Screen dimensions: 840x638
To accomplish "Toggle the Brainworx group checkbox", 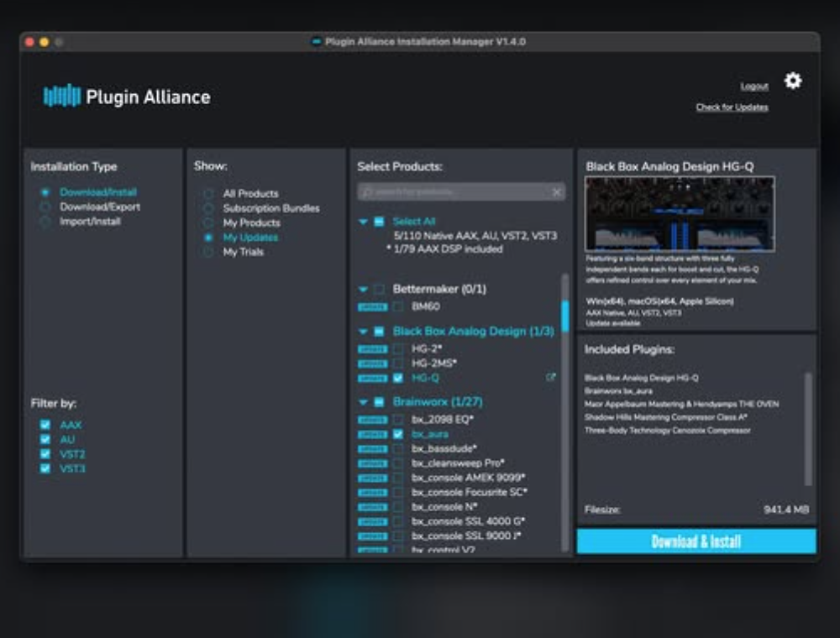I will tap(379, 401).
